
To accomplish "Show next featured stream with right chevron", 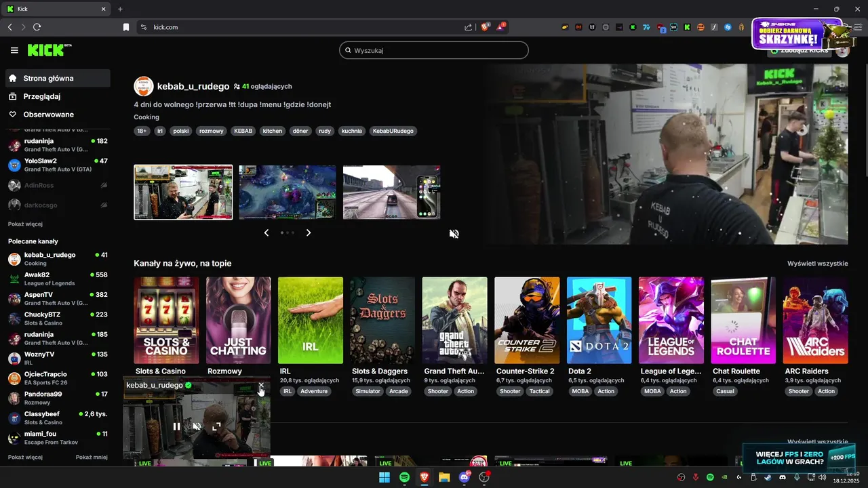I will pyautogui.click(x=309, y=232).
